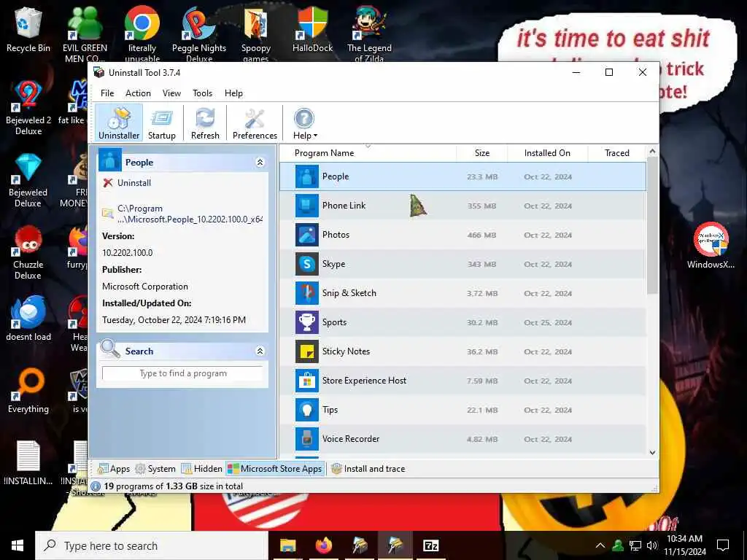
Task: Click the 'Voice Recorder' program name
Action: [351, 439]
